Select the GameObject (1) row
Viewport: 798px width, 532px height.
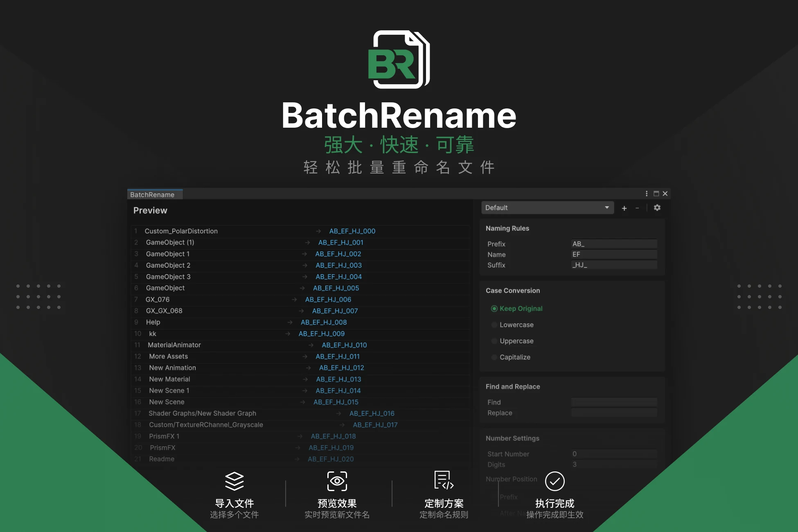pos(300,243)
